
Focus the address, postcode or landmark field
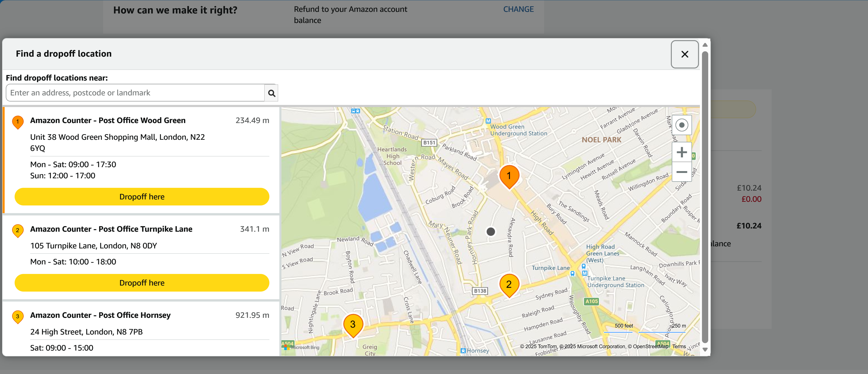click(135, 93)
